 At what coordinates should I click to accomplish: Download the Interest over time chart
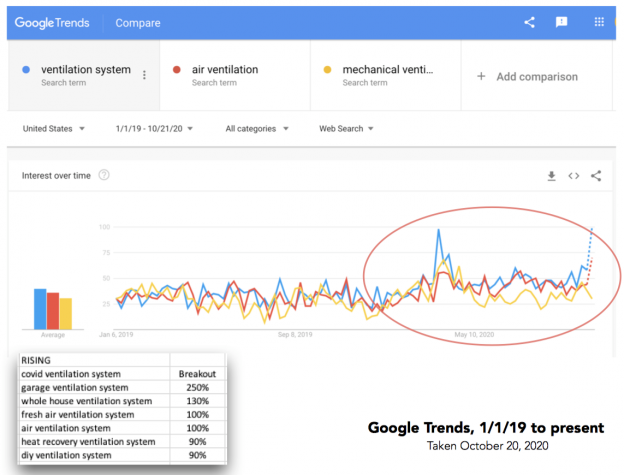[551, 176]
